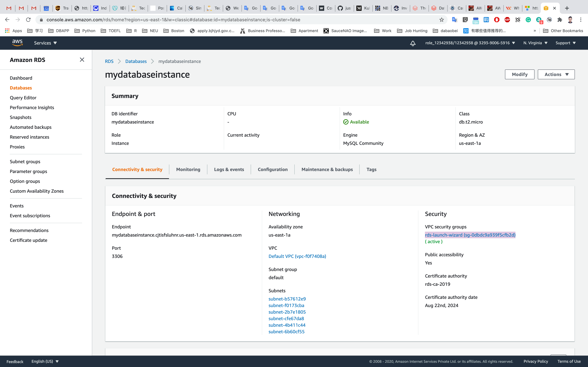
Task: Open the notifications bell icon
Action: pyautogui.click(x=413, y=43)
